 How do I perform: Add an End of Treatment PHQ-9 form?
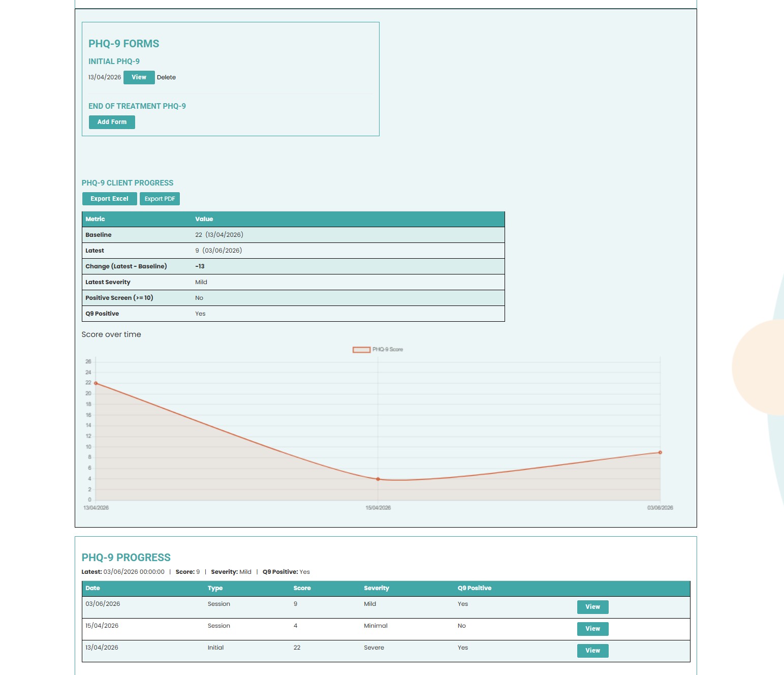click(112, 122)
